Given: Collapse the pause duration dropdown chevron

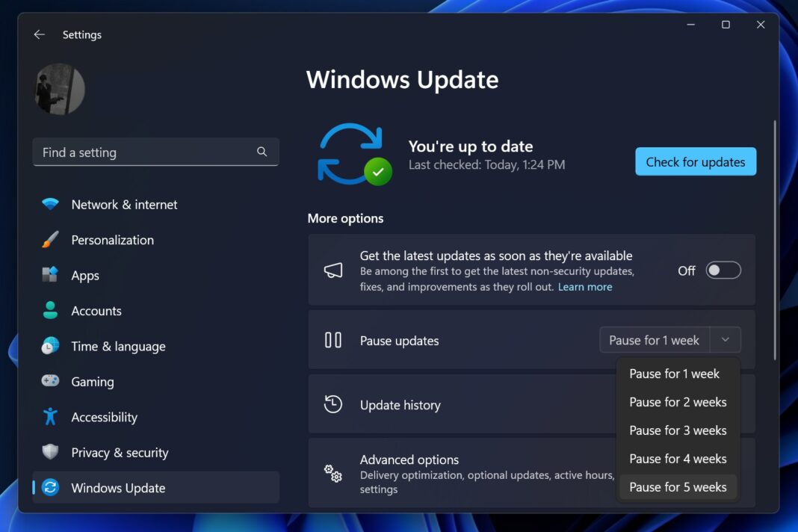Looking at the screenshot, I should pyautogui.click(x=726, y=340).
